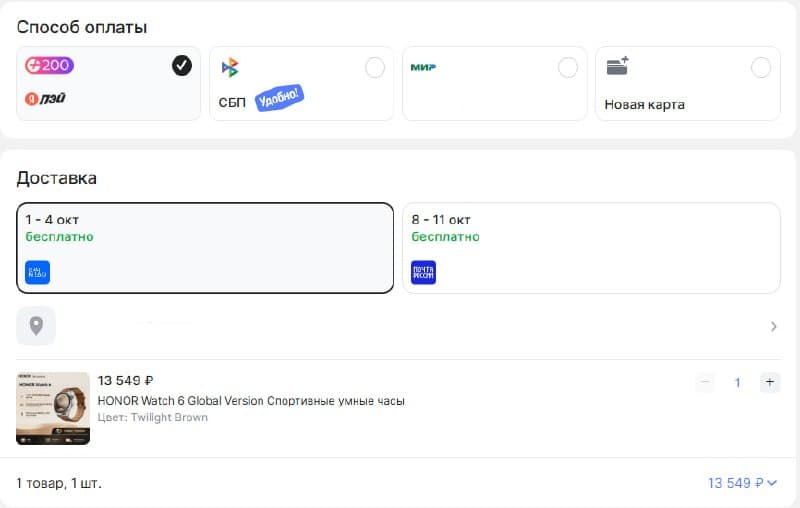Open the HONOR Watch 6 Global Version link
This screenshot has height=508, width=800.
pyautogui.click(x=251, y=401)
